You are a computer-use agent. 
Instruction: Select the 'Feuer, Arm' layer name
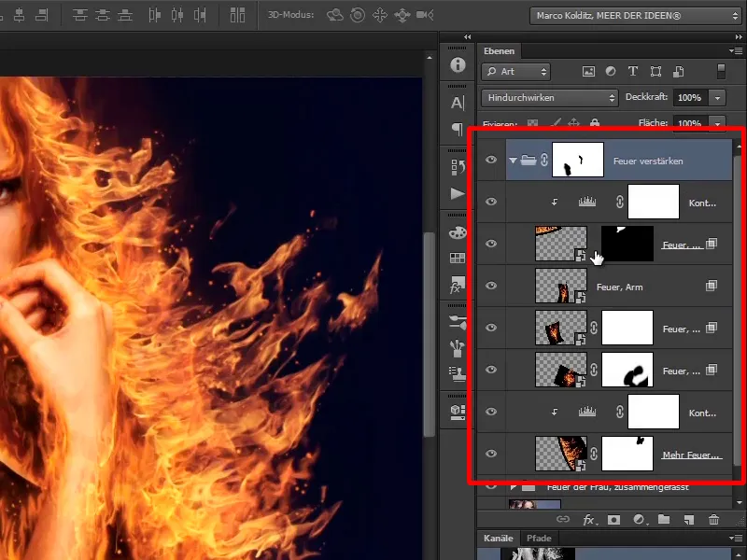[x=620, y=287]
